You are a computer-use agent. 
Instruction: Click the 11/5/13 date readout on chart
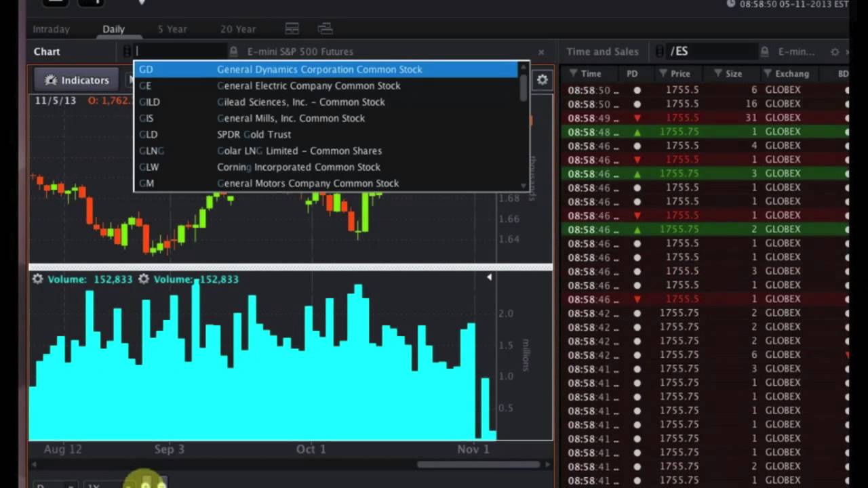(x=56, y=100)
